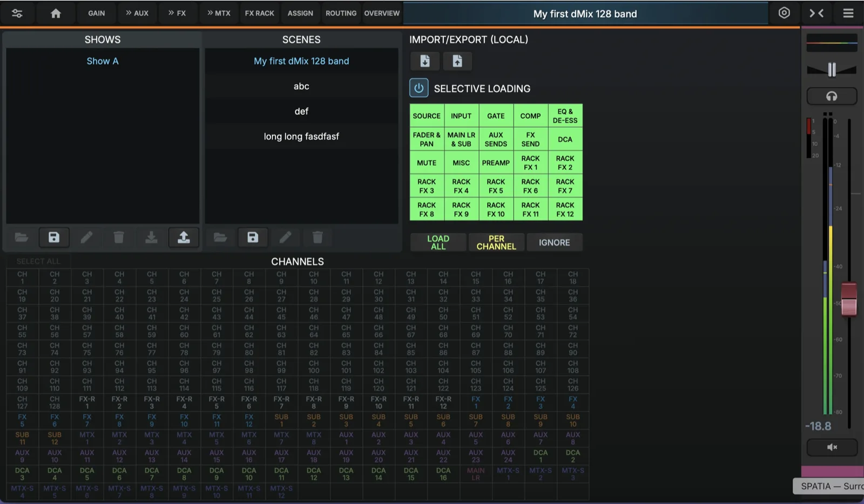Image resolution: width=864 pixels, height=504 pixels.
Task: Click the collapse arrows icon
Action: tap(816, 13)
